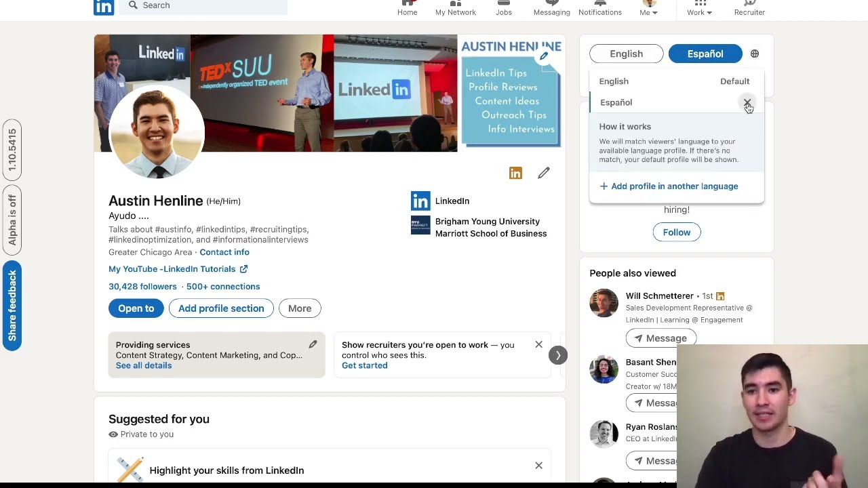Remove Español profile with X icon
This screenshot has height=488, width=868.
(x=747, y=103)
